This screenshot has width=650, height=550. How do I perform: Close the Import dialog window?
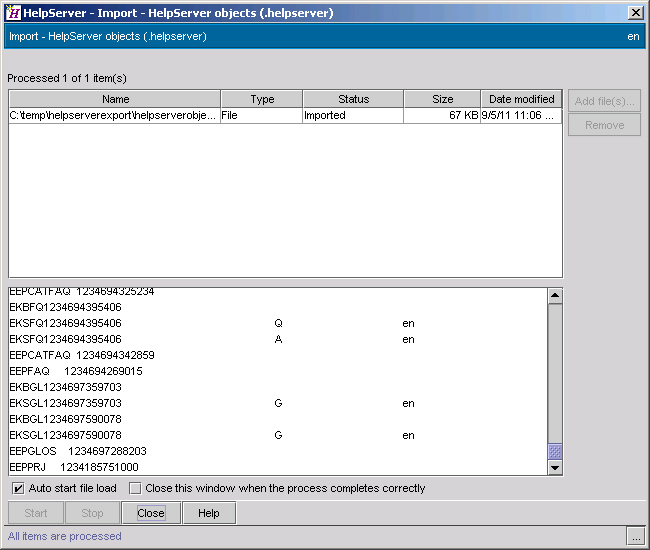tap(635, 13)
